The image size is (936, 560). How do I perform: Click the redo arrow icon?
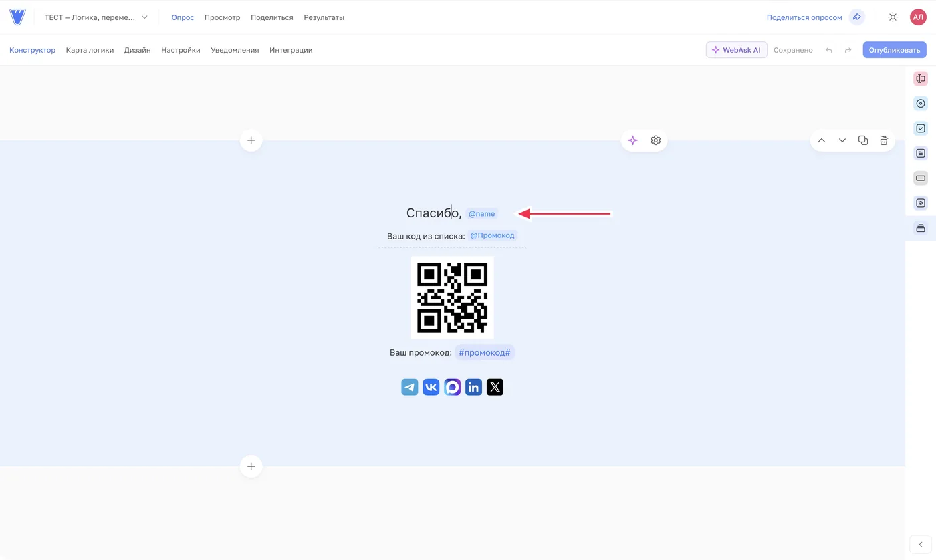(x=848, y=50)
